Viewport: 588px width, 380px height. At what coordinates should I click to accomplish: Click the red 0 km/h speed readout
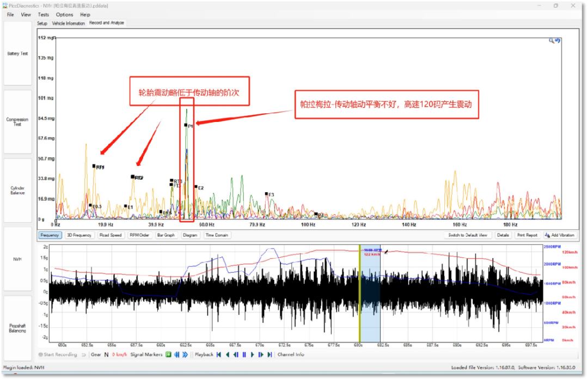point(119,354)
